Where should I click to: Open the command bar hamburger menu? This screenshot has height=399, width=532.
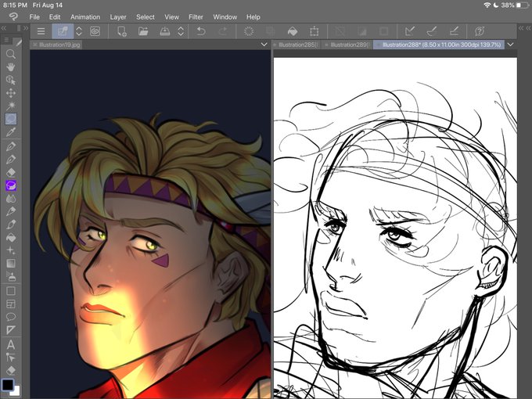point(41,31)
